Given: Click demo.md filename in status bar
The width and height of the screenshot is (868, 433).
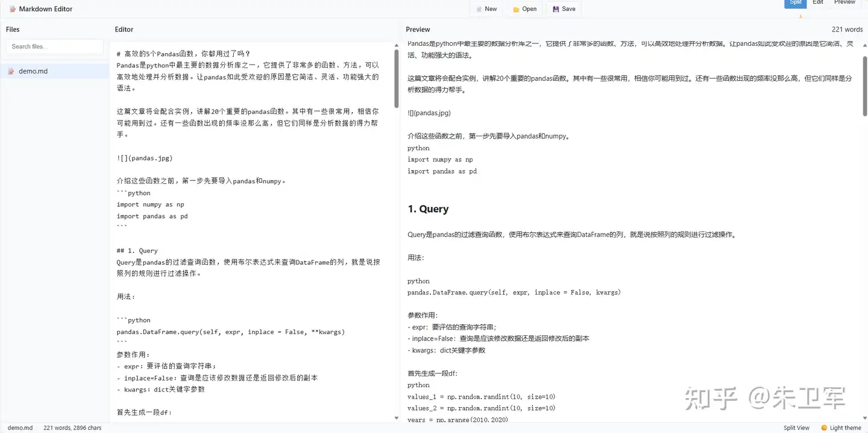Looking at the screenshot, I should click(x=20, y=428).
